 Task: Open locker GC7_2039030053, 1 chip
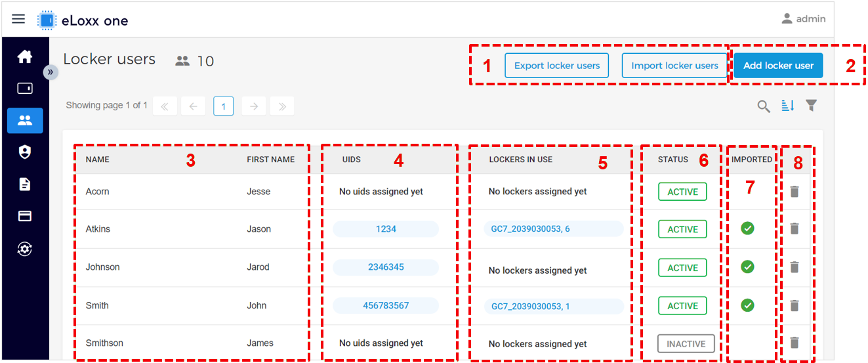tap(554, 307)
